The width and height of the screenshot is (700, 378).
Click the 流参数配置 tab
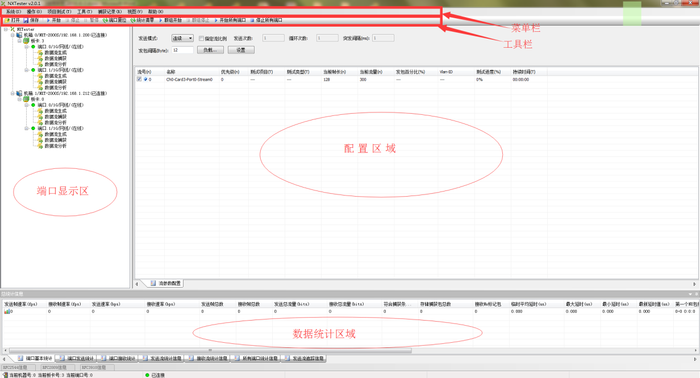165,283
